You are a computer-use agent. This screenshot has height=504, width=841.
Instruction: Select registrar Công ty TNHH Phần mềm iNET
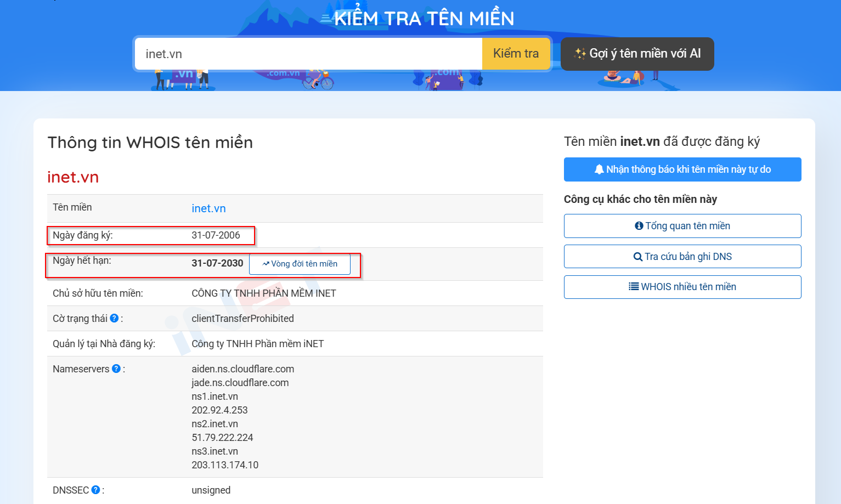click(258, 344)
